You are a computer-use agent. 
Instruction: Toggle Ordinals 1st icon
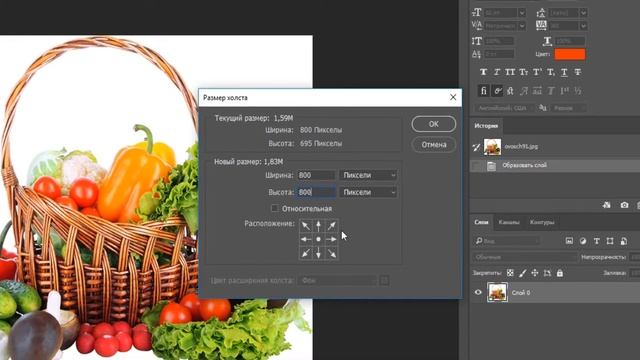(x=564, y=91)
